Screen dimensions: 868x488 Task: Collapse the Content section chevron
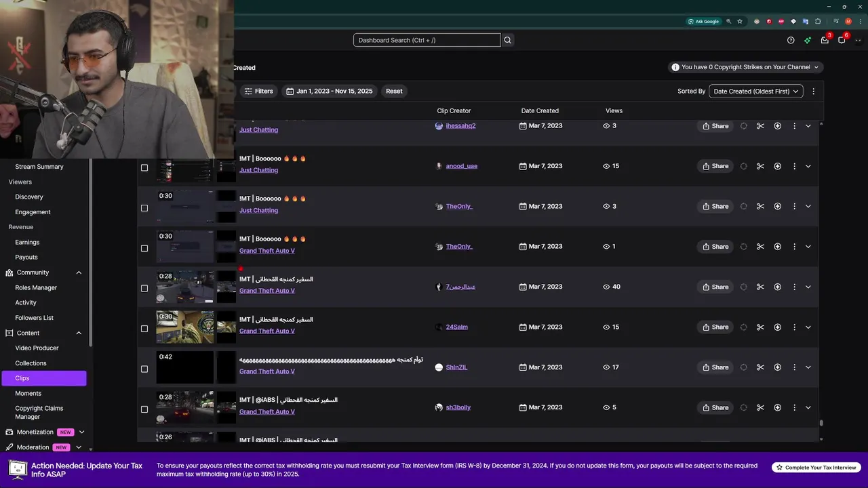[x=79, y=333]
